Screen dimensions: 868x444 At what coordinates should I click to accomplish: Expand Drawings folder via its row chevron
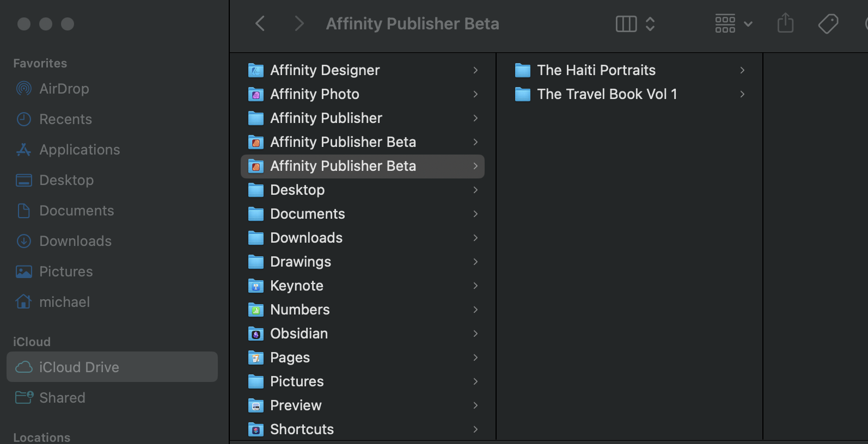pyautogui.click(x=475, y=262)
